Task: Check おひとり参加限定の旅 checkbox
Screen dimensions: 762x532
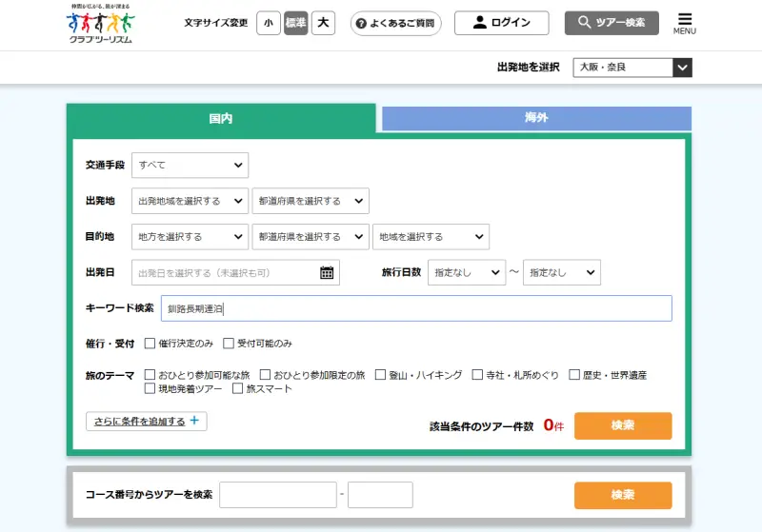Action: [x=266, y=375]
